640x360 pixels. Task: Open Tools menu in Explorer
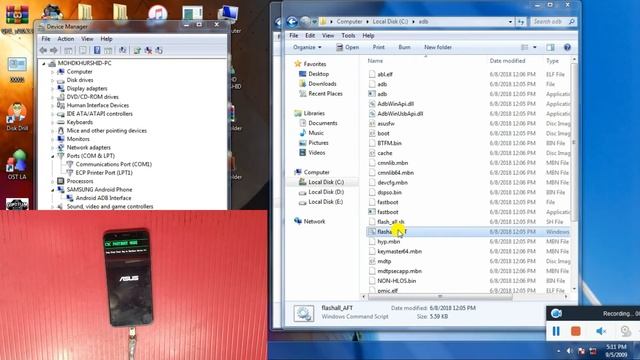pos(348,36)
